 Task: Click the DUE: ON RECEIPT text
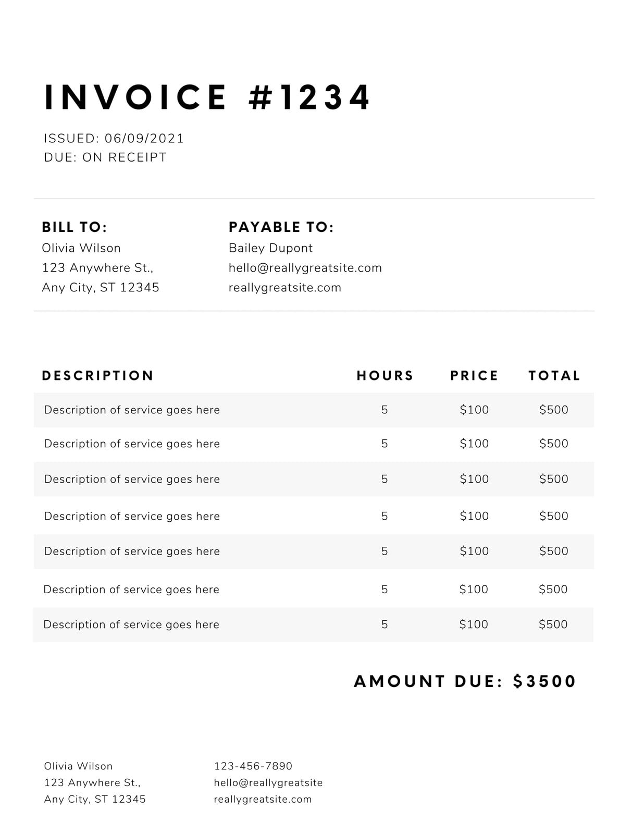point(105,157)
